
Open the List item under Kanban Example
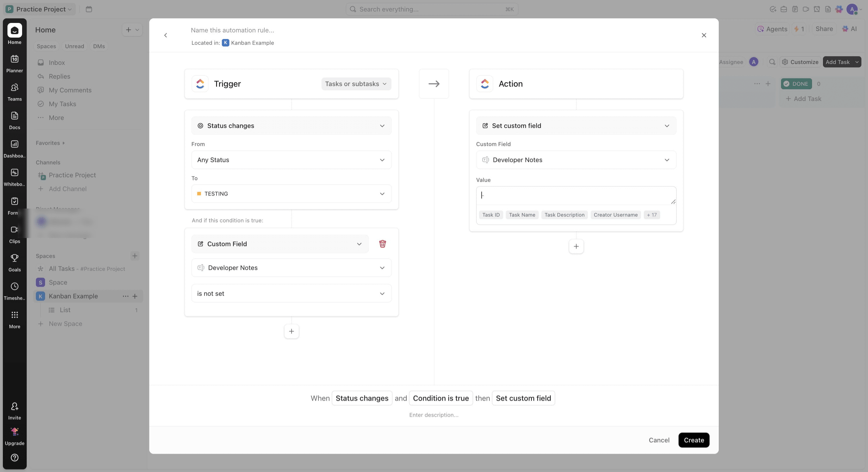65,310
